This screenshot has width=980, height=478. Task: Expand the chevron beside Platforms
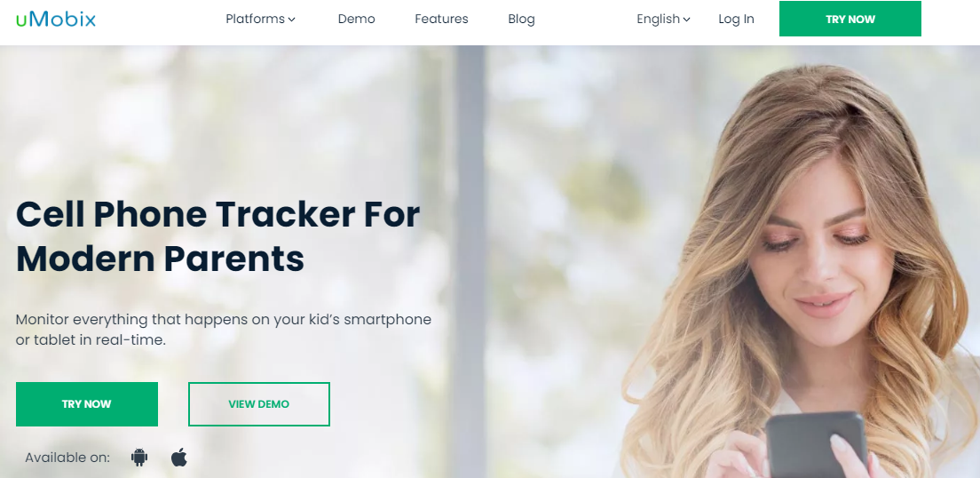coord(291,20)
